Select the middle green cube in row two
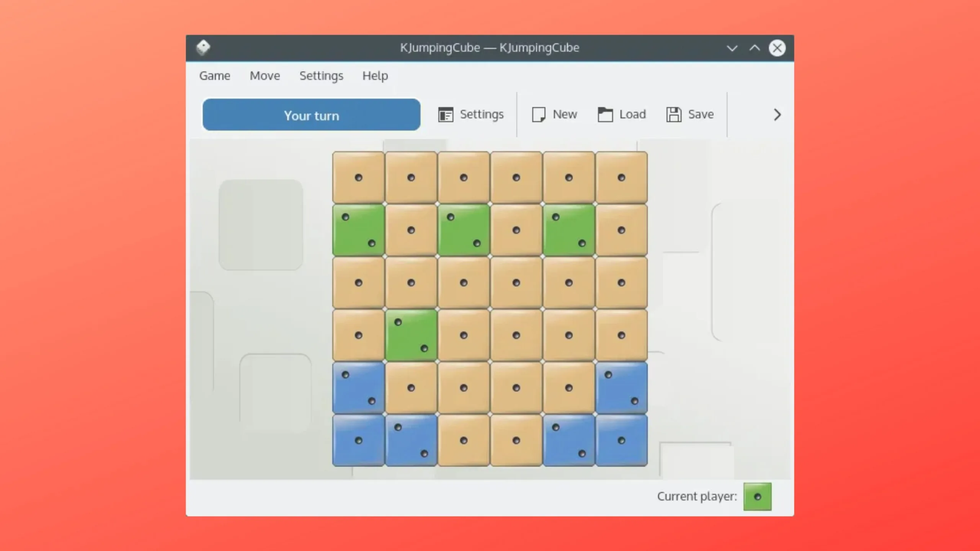Viewport: 980px width, 551px height. (464, 230)
